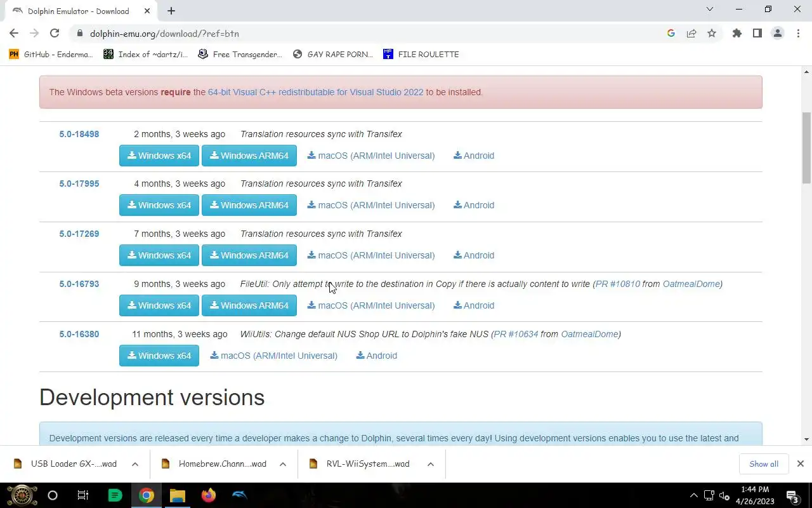
Task: Download 5.0-18498 Windows x64
Action: coord(159,156)
